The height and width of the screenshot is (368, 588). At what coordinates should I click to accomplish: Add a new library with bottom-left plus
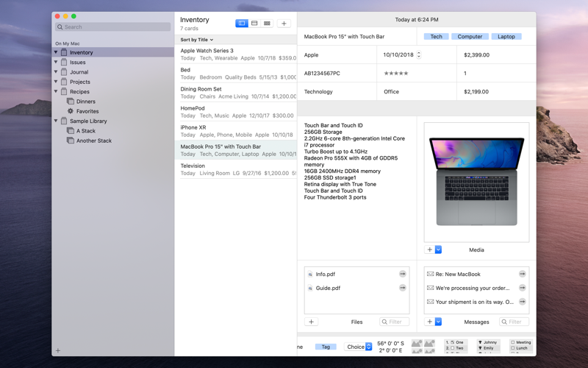(x=58, y=350)
